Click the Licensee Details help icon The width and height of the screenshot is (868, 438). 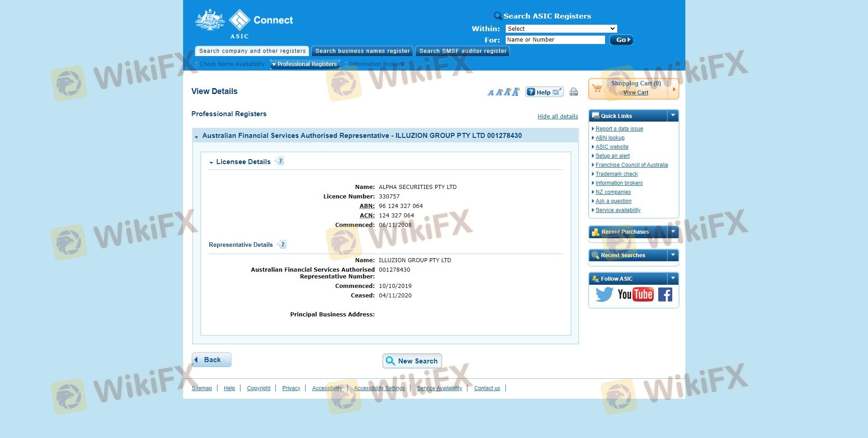click(280, 161)
